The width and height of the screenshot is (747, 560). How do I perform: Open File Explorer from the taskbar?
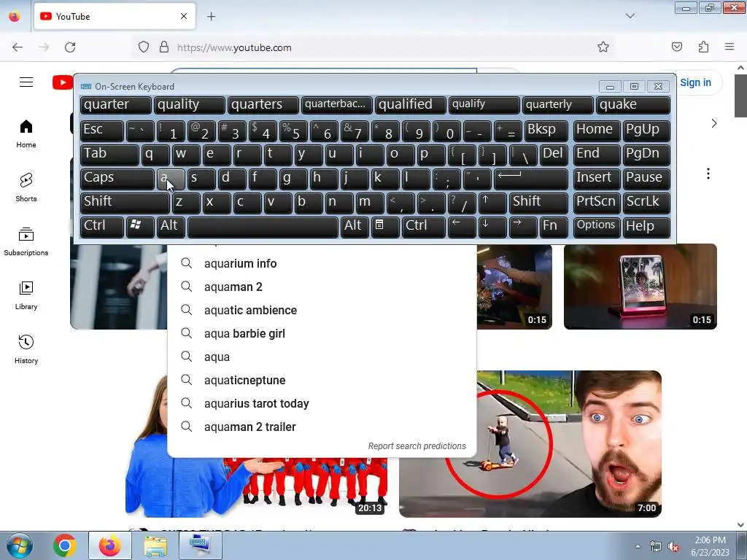[155, 545]
